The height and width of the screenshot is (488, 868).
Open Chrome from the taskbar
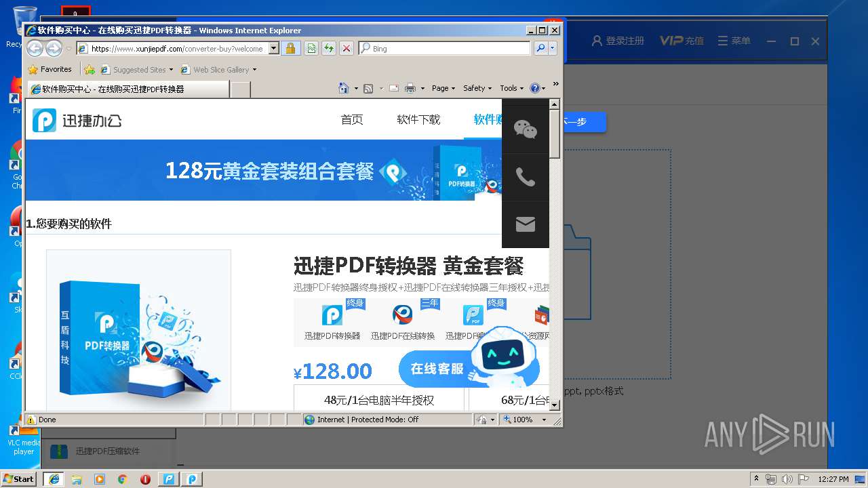(122, 479)
